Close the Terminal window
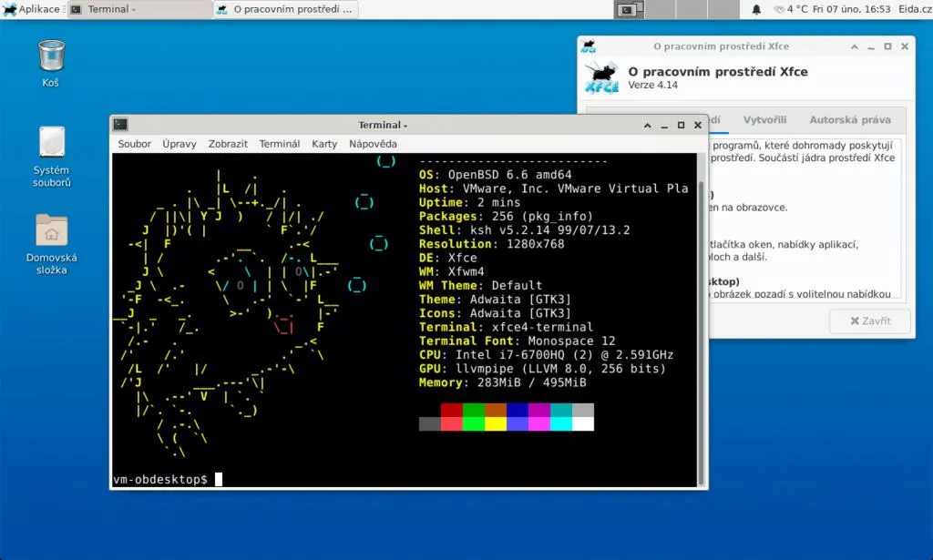The image size is (933, 560). pyautogui.click(x=698, y=126)
